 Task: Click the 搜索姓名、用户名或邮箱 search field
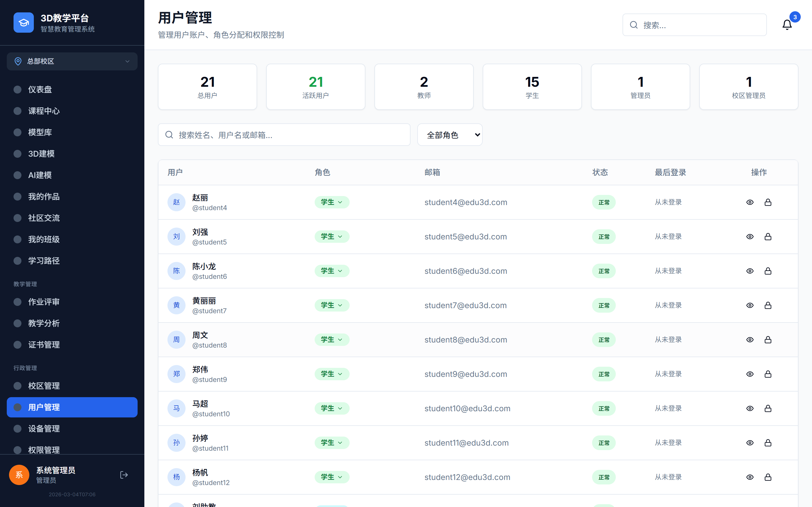284,134
